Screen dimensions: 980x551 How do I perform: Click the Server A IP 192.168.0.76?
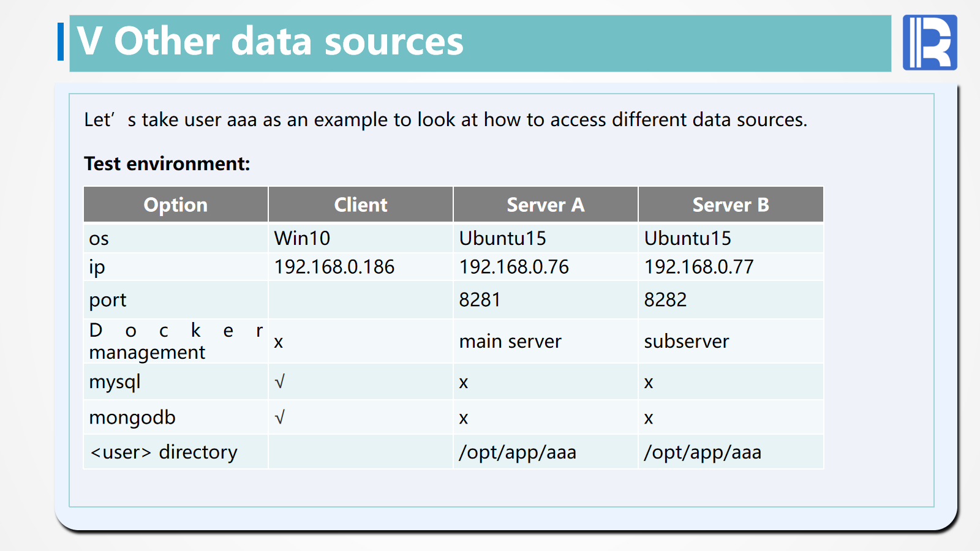(x=514, y=267)
